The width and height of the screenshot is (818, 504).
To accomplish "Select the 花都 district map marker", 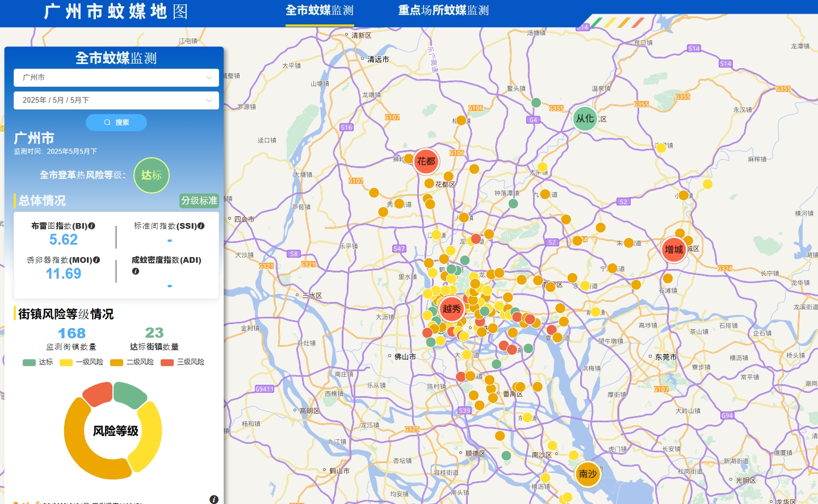I will click(426, 161).
